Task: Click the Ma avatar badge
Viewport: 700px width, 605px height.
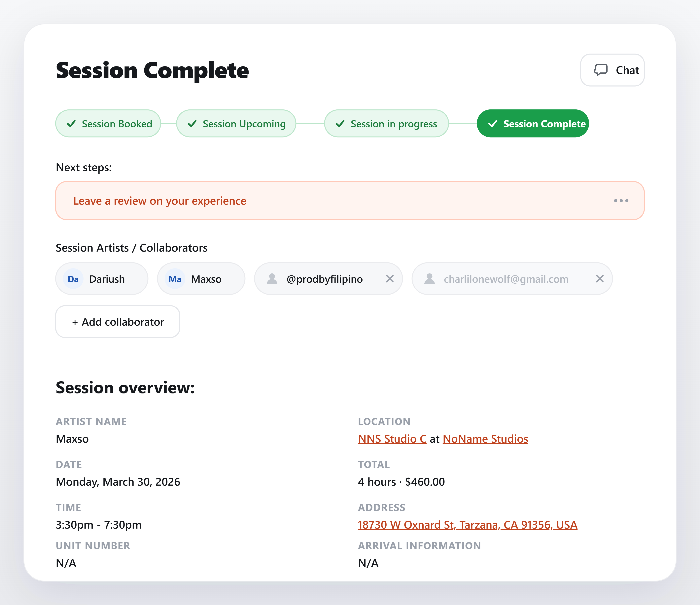Action: [175, 279]
